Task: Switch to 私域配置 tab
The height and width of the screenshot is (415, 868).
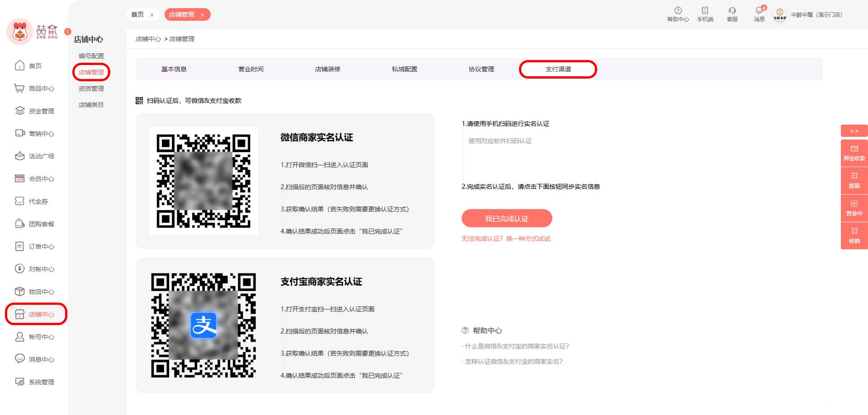Action: tap(405, 69)
